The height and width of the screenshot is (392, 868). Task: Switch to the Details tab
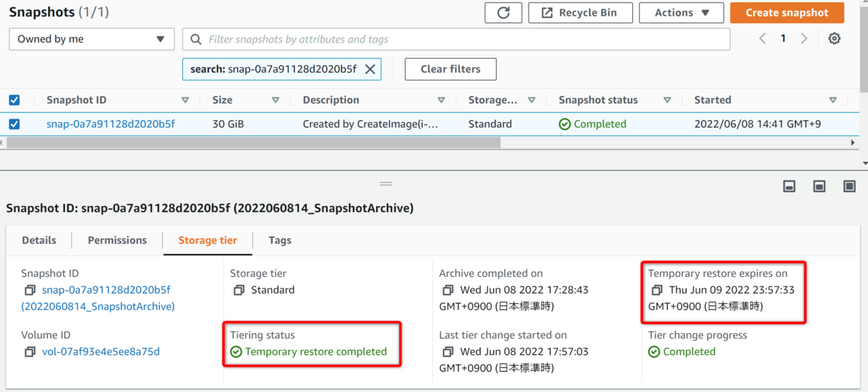[39, 240]
